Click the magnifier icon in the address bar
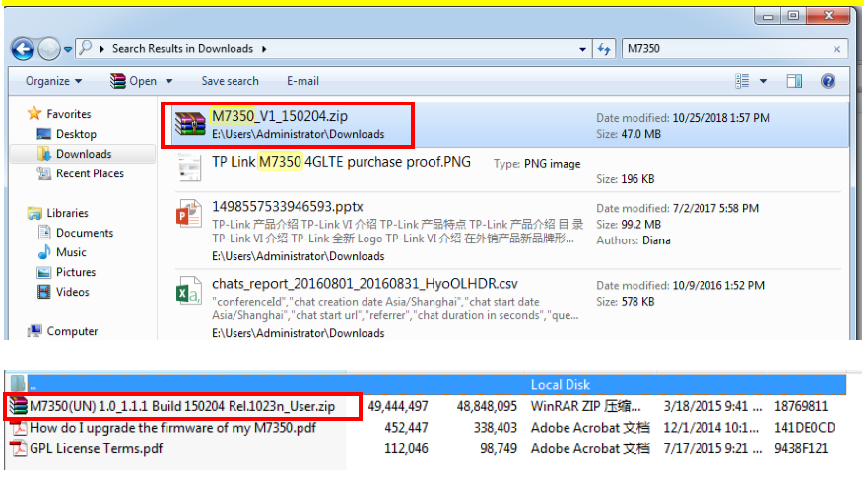The height and width of the screenshot is (477, 868). [x=85, y=48]
